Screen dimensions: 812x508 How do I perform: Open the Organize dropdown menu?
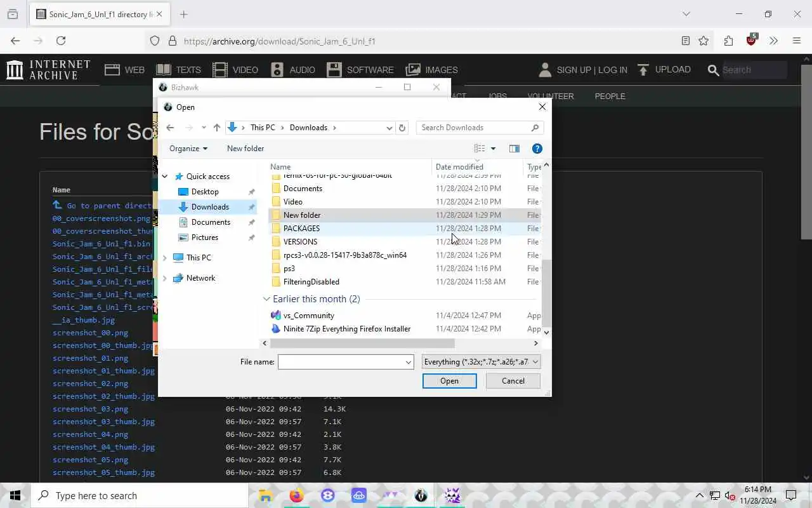pyautogui.click(x=188, y=149)
